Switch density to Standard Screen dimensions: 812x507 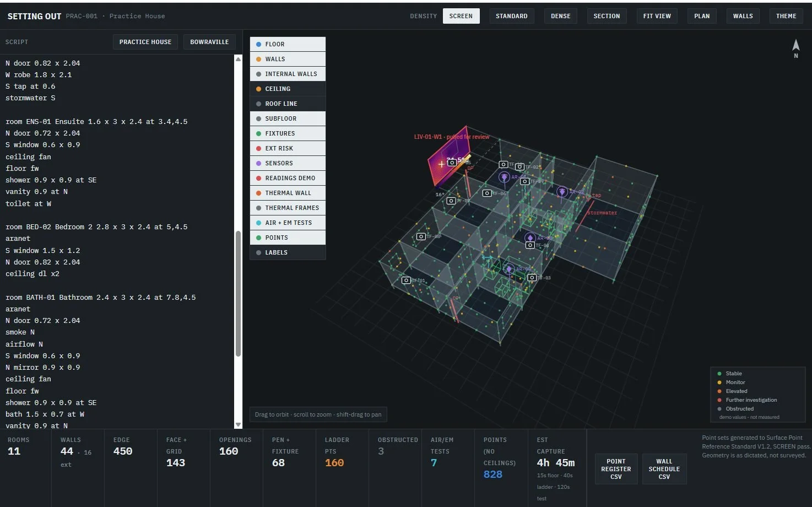(511, 16)
